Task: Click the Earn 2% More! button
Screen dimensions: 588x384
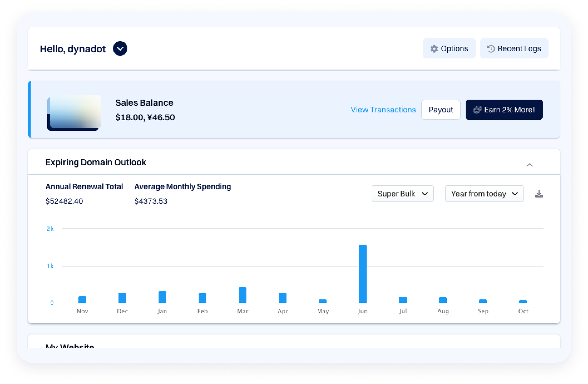Action: click(x=504, y=110)
